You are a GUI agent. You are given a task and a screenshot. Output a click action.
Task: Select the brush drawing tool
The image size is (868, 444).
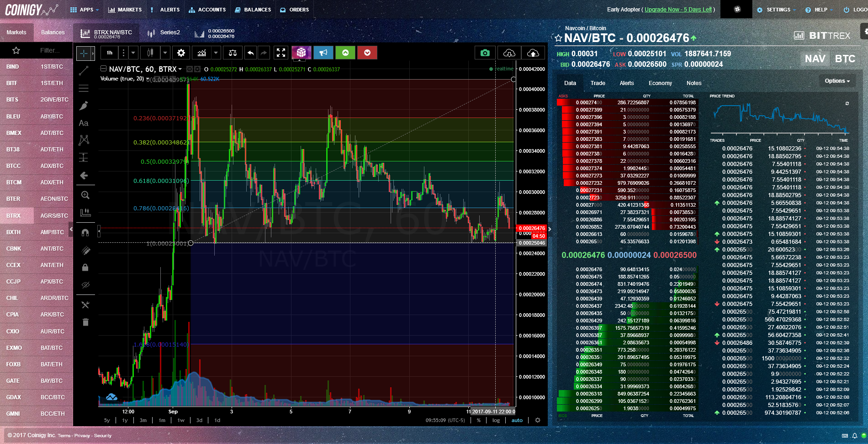click(84, 106)
